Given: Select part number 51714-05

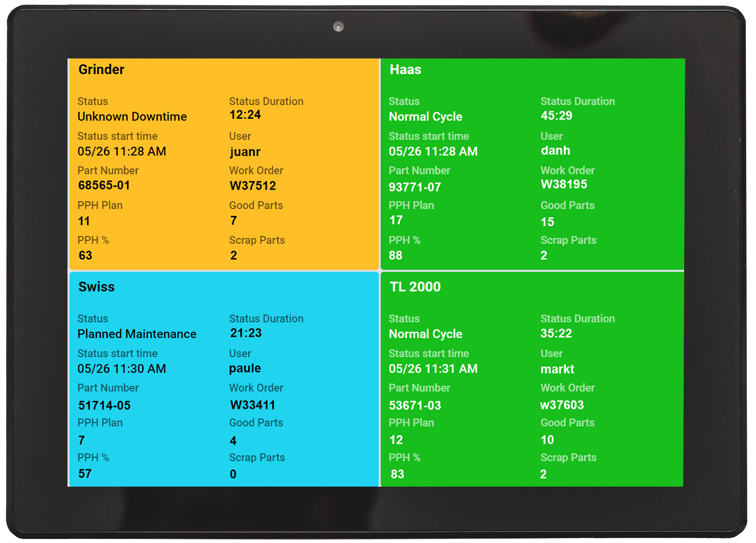Looking at the screenshot, I should coord(104,405).
